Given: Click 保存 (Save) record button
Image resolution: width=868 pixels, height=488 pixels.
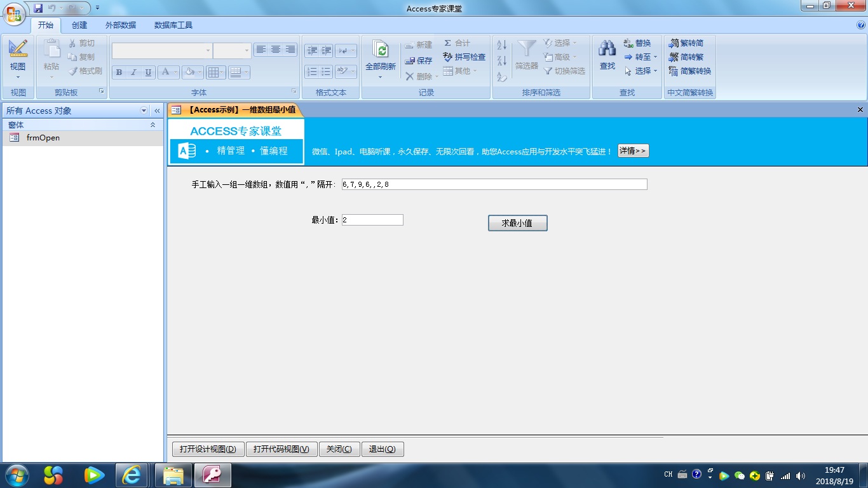Looking at the screenshot, I should pyautogui.click(x=417, y=61).
